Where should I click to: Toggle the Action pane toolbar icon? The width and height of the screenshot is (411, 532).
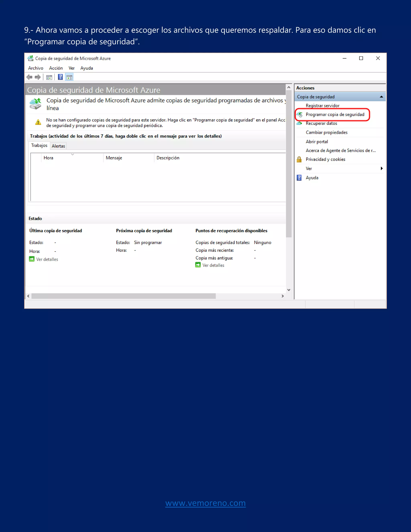point(69,77)
